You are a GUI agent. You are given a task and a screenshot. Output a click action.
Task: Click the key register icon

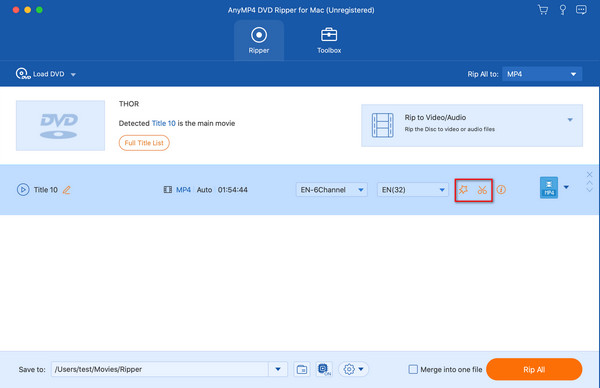562,10
